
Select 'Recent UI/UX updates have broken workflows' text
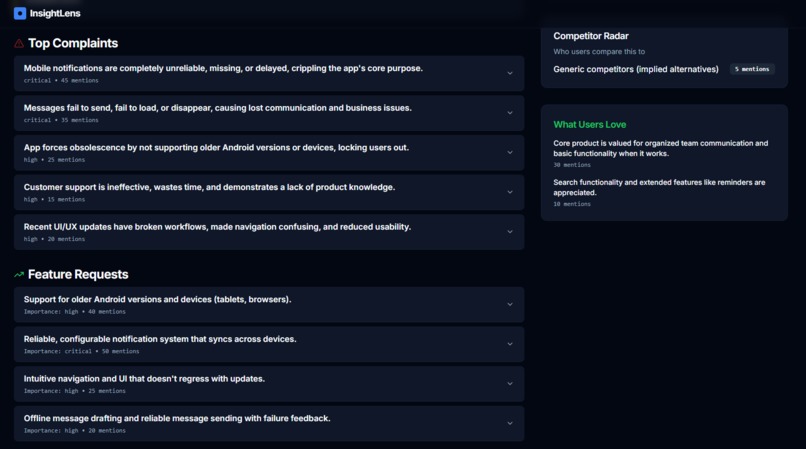point(217,227)
